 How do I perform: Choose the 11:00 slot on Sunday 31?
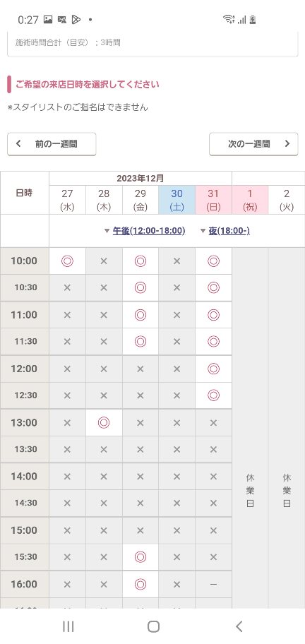point(213,315)
